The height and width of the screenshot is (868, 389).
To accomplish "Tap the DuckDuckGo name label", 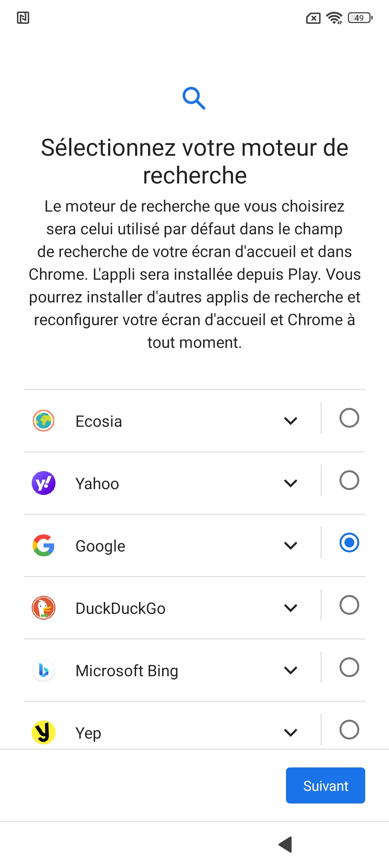I will click(120, 608).
